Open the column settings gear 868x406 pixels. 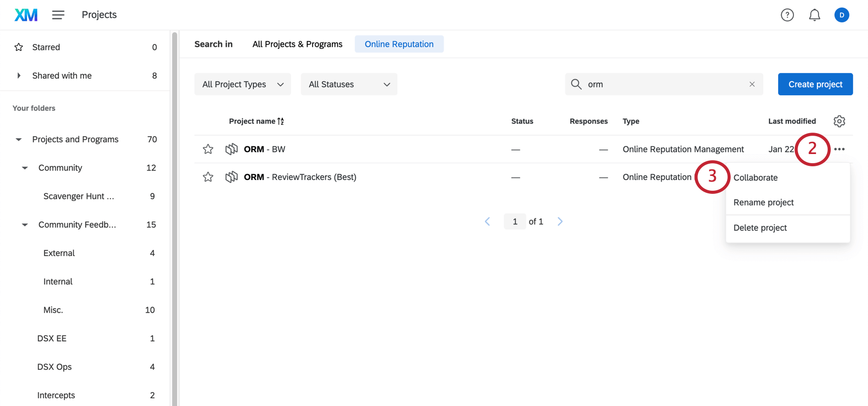click(x=839, y=121)
